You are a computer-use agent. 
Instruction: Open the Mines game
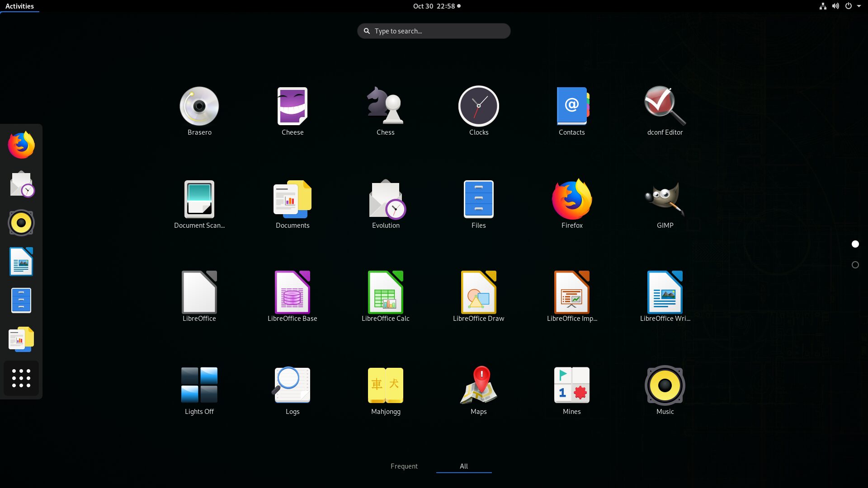click(x=572, y=390)
